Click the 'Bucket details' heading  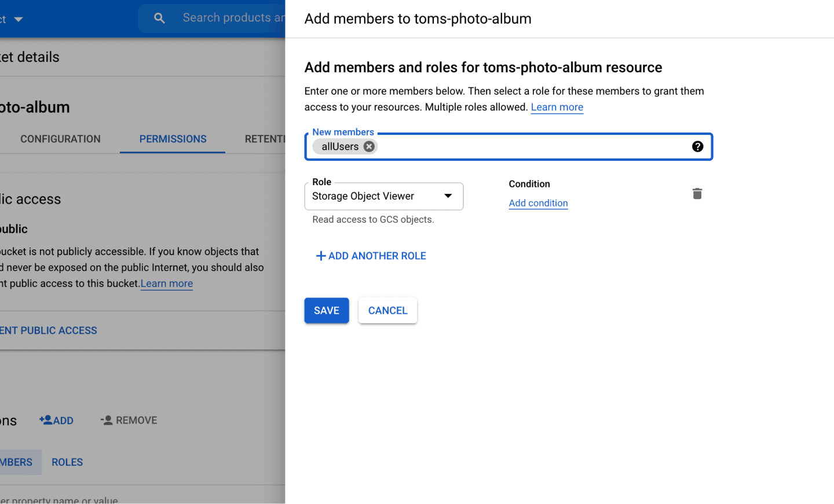pyautogui.click(x=30, y=57)
